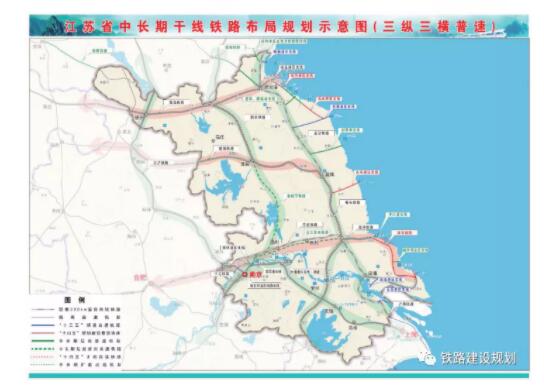Click the large Taihu lake area
This screenshot has height=389, width=544.
pyautogui.click(x=325, y=330)
